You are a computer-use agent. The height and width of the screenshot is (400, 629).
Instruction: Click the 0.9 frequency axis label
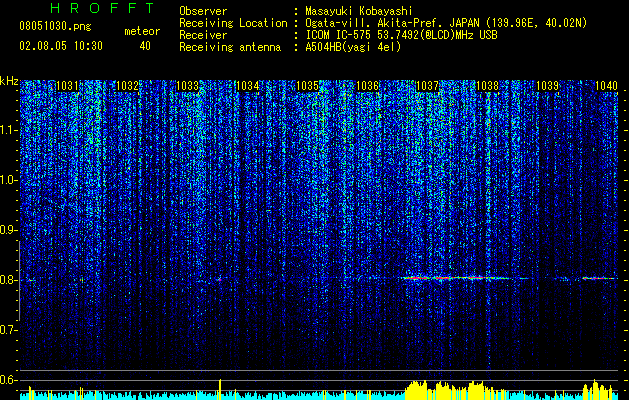9,230
